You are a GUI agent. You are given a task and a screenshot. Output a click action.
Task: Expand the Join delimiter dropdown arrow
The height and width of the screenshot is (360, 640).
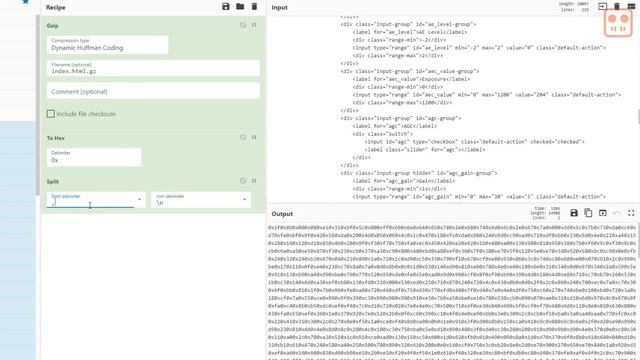coord(244,200)
